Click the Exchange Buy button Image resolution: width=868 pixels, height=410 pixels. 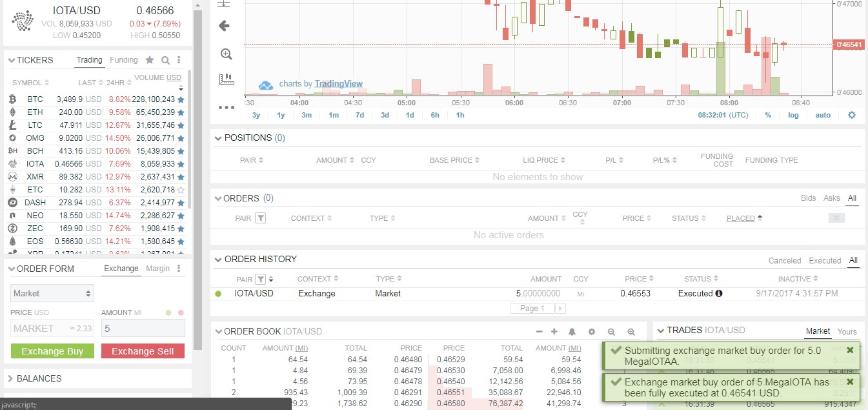click(52, 351)
